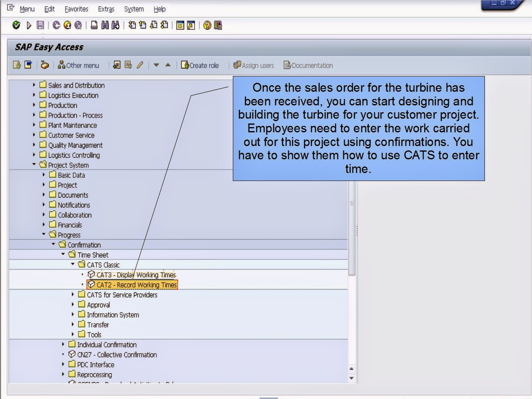Open the Help menu
Screen dimensions: 532x399
(159, 9)
